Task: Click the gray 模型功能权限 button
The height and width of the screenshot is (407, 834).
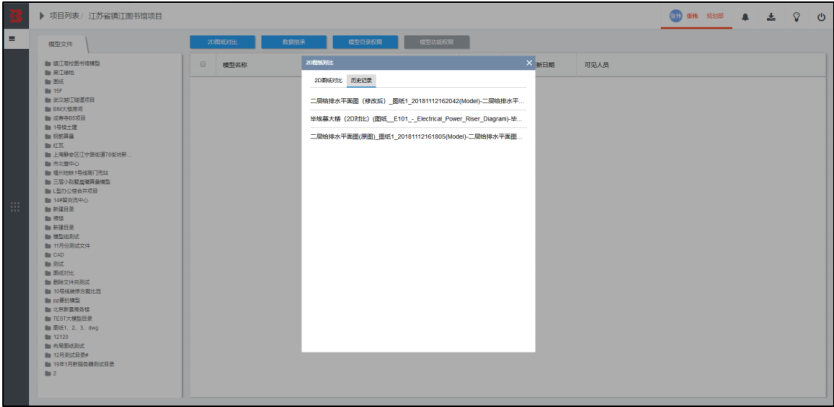Action: [x=437, y=42]
